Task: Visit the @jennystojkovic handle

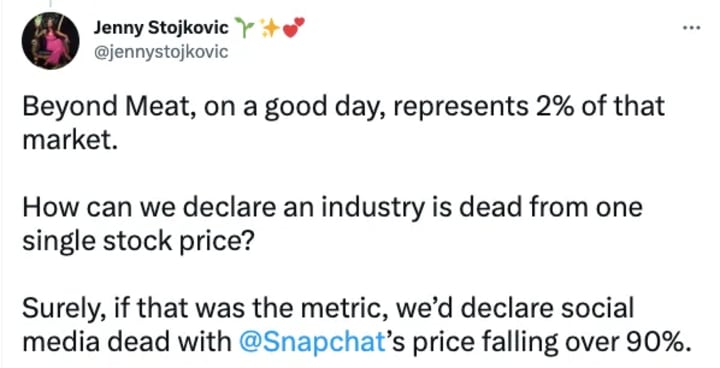Action: [161, 51]
